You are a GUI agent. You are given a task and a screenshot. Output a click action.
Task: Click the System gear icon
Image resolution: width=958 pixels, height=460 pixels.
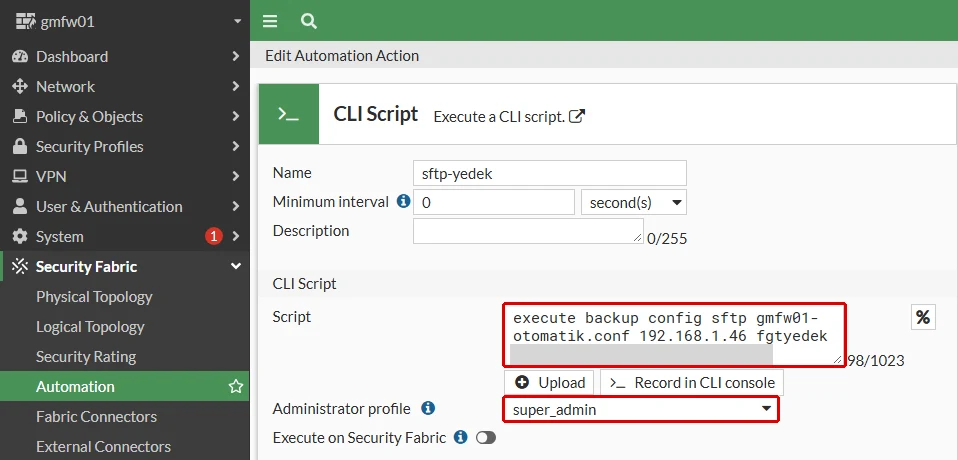(20, 236)
